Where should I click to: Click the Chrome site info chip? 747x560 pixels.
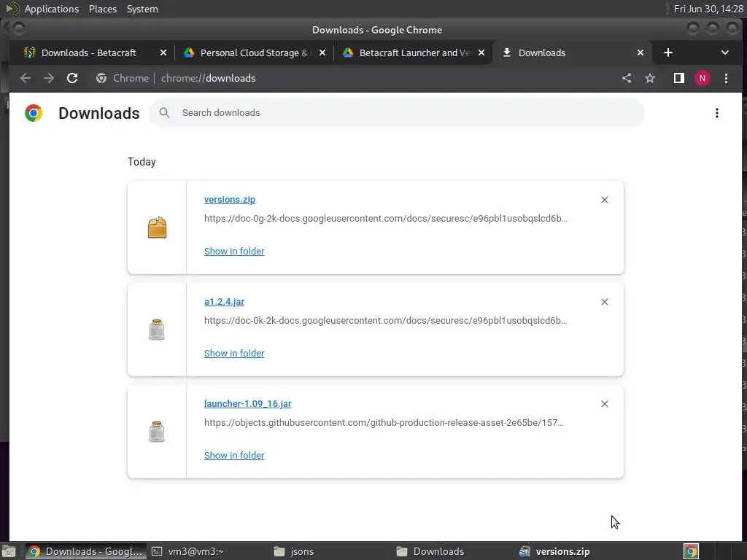(123, 78)
